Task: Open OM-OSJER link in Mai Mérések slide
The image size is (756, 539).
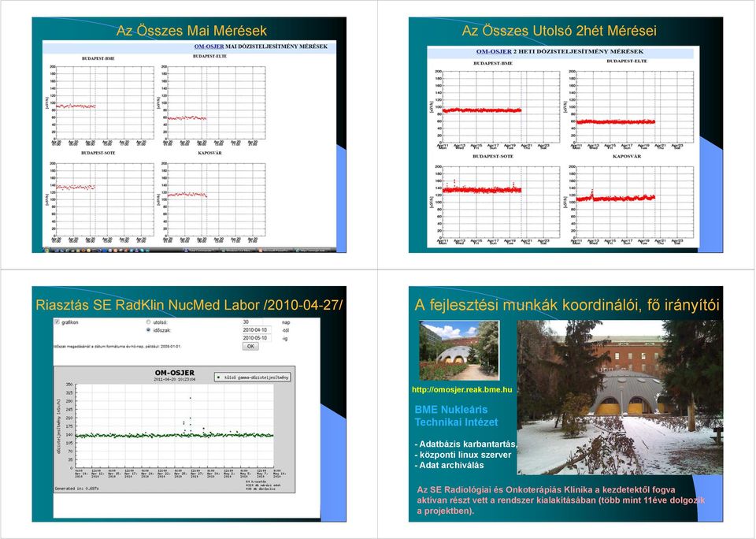Action: coord(209,46)
